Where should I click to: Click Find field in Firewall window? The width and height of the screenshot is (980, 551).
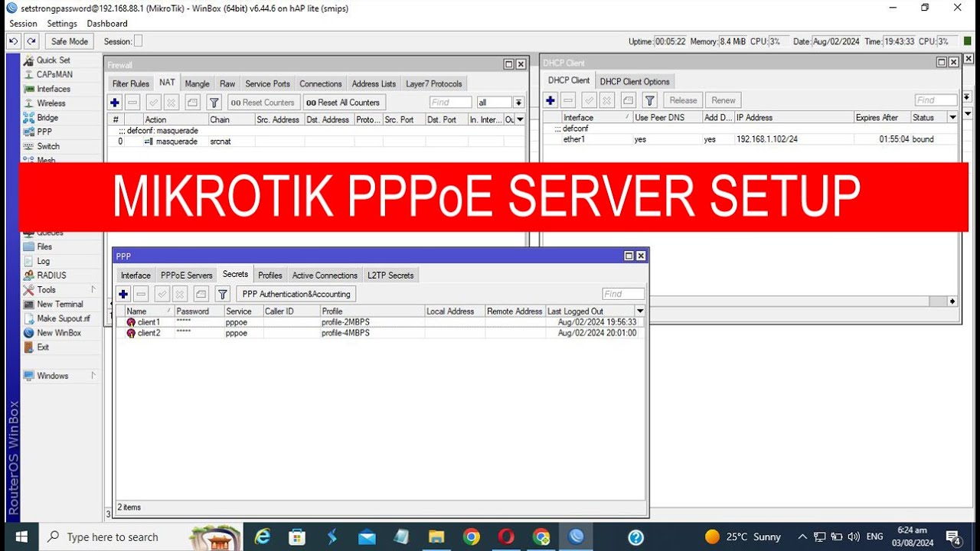(x=450, y=103)
